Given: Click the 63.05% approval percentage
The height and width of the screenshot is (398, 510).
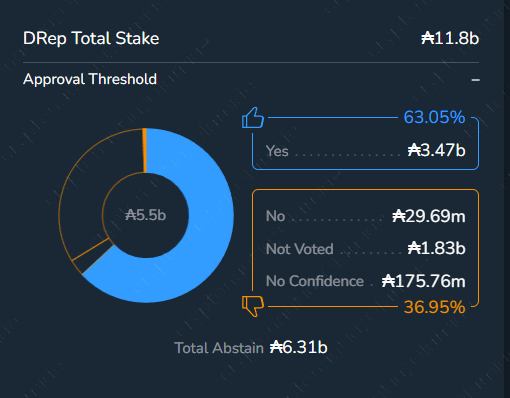Looking at the screenshot, I should [434, 117].
